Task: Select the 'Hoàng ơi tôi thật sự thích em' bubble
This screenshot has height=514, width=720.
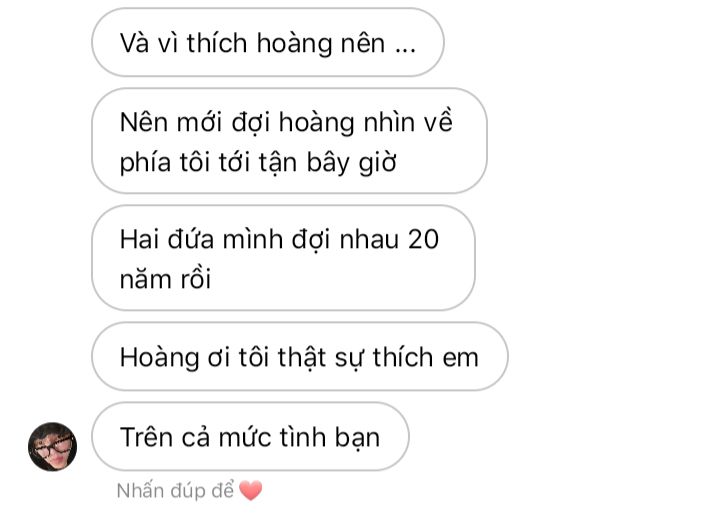Action: click(300, 356)
